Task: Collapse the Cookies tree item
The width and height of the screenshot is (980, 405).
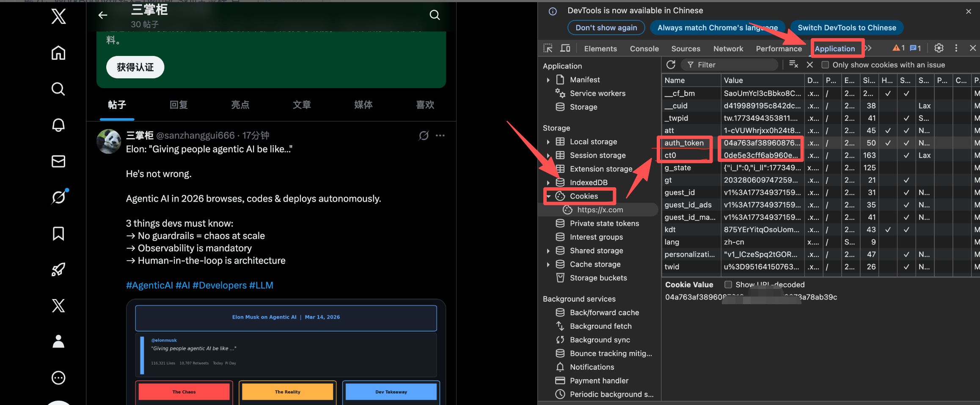Action: (548, 196)
